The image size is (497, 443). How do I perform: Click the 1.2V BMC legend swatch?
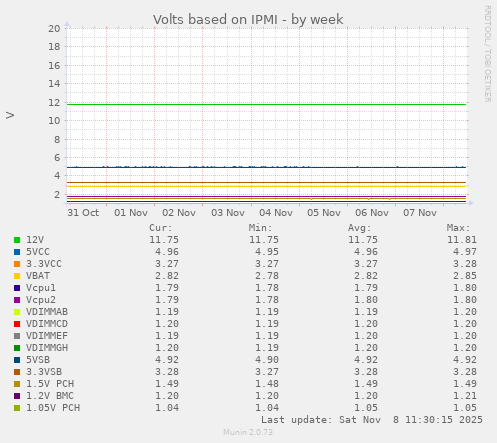(x=17, y=396)
